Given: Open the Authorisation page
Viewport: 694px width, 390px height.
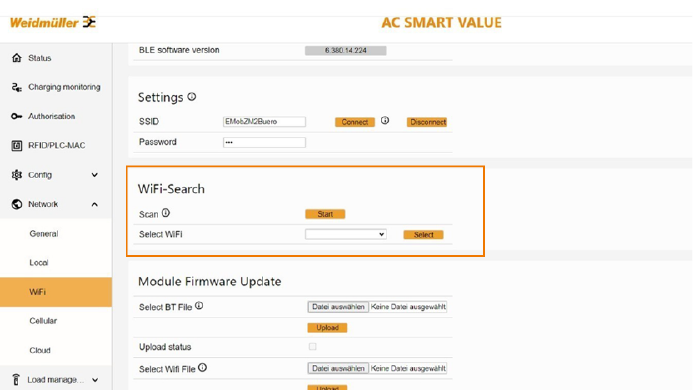Looking at the screenshot, I should pyautogui.click(x=52, y=116).
